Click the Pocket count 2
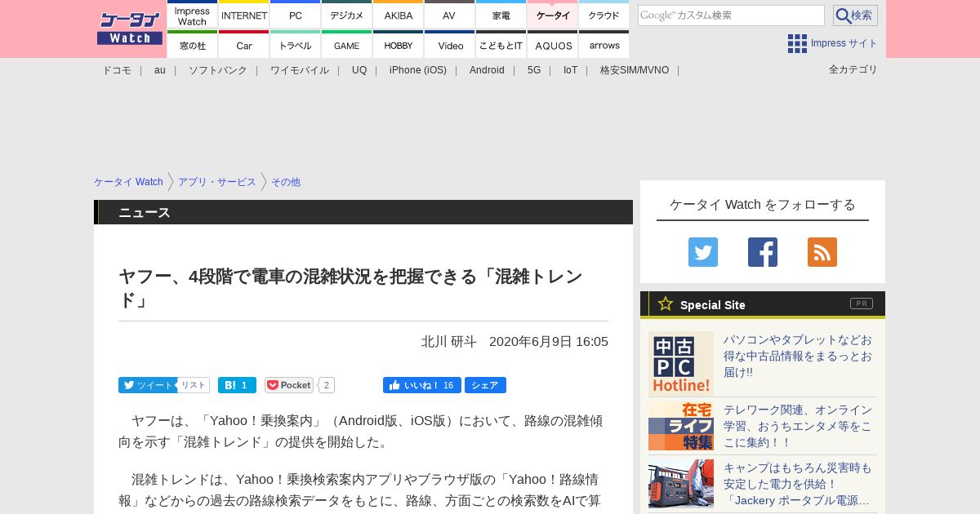Screen dimensions: 980x514 pyautogui.click(x=326, y=385)
